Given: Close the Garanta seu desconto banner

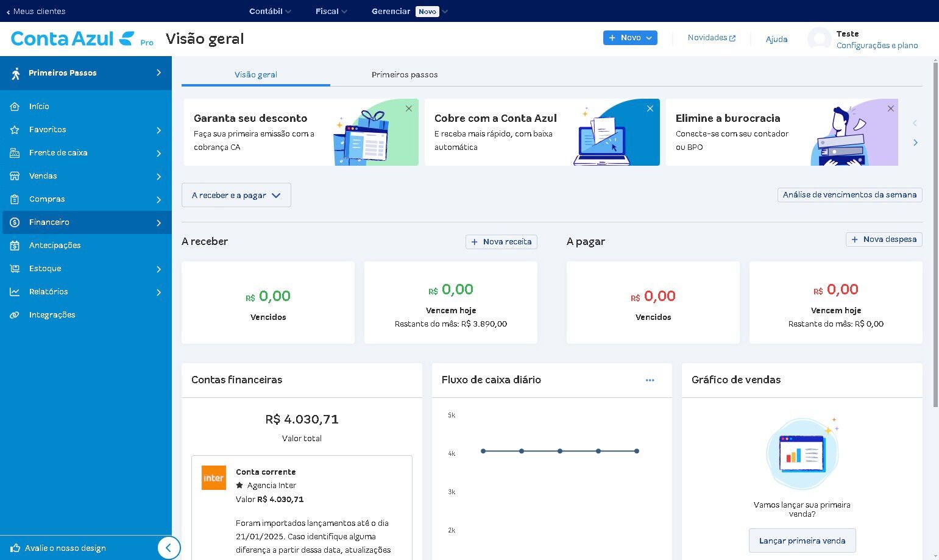Looking at the screenshot, I should click(409, 108).
